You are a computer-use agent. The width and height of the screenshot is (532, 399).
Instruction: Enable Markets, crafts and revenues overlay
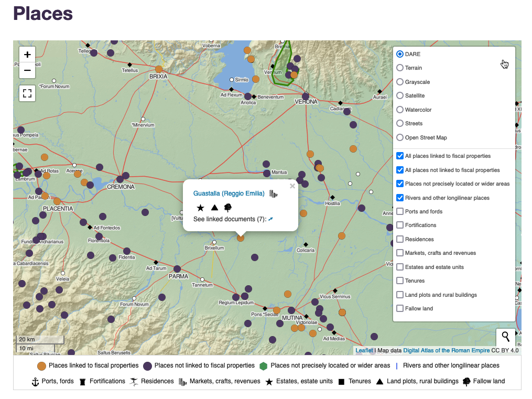[x=400, y=253]
